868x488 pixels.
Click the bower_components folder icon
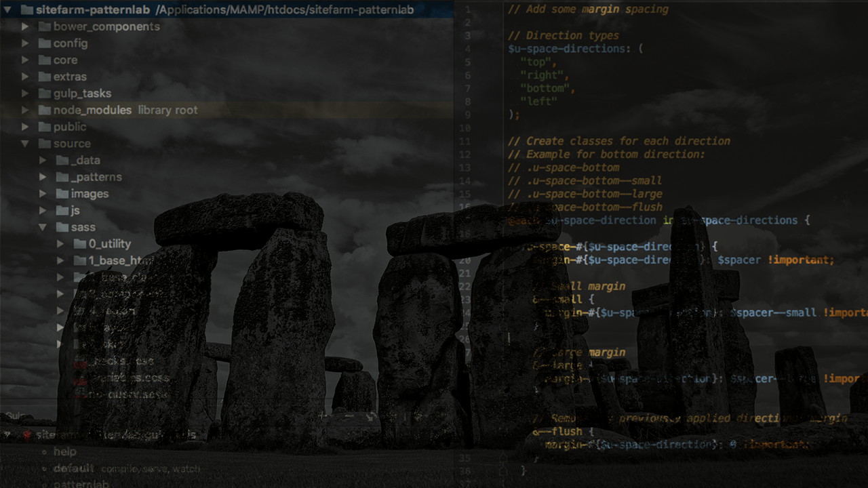click(x=45, y=26)
